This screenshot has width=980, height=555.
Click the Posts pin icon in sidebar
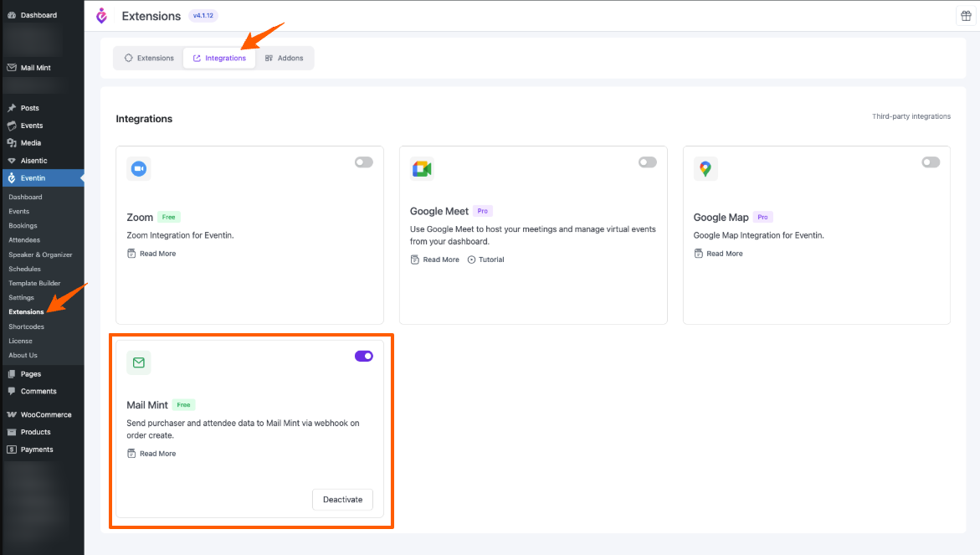tap(11, 108)
